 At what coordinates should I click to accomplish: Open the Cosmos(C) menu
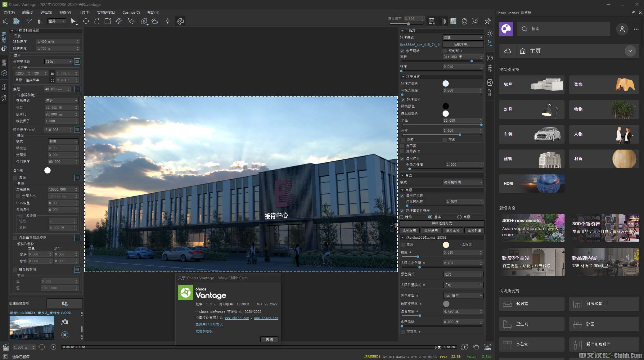131,12
